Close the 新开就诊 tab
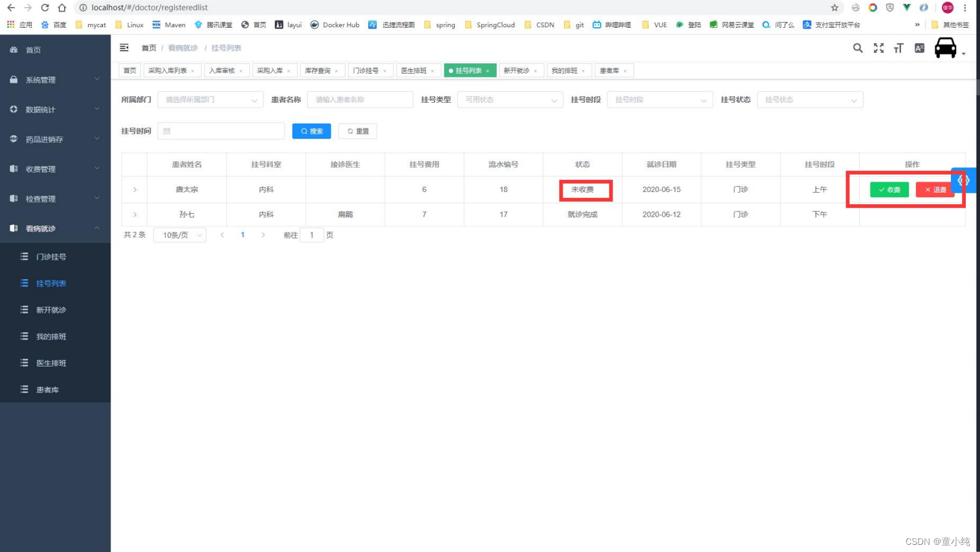 536,71
